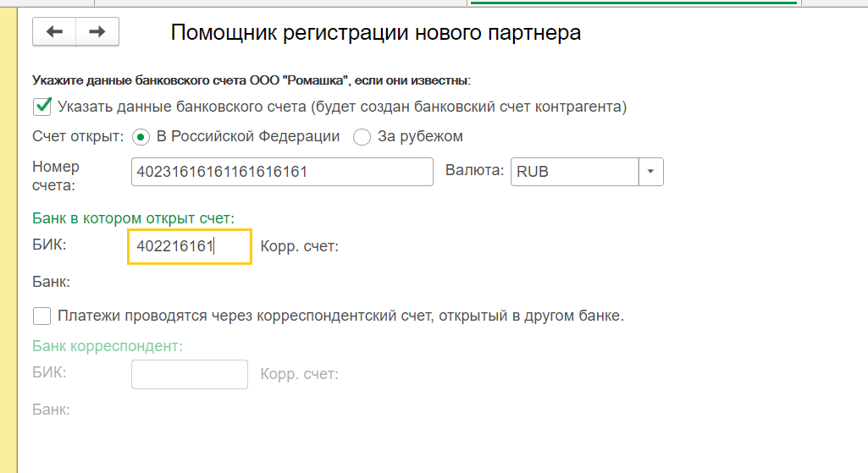Select 'В Российской Федерации' radio button
868x473 pixels.
(141, 137)
